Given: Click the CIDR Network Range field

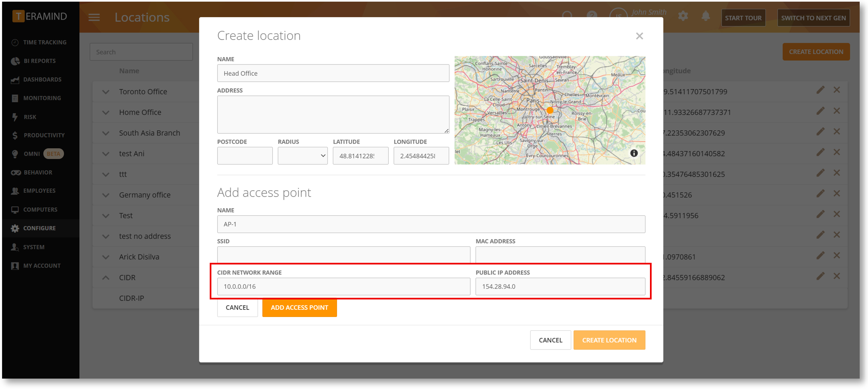Looking at the screenshot, I should click(x=343, y=287).
